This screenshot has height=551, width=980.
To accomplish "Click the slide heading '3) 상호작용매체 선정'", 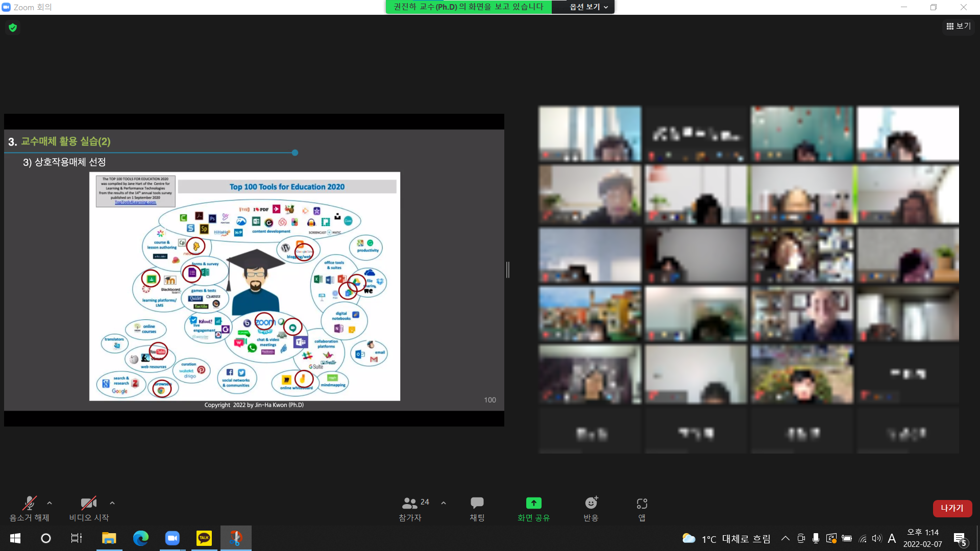I will (64, 162).
